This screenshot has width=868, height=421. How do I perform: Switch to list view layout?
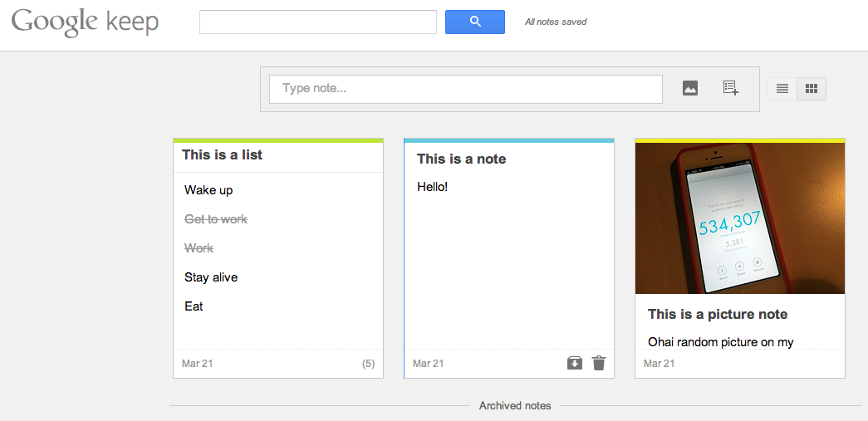tap(782, 89)
